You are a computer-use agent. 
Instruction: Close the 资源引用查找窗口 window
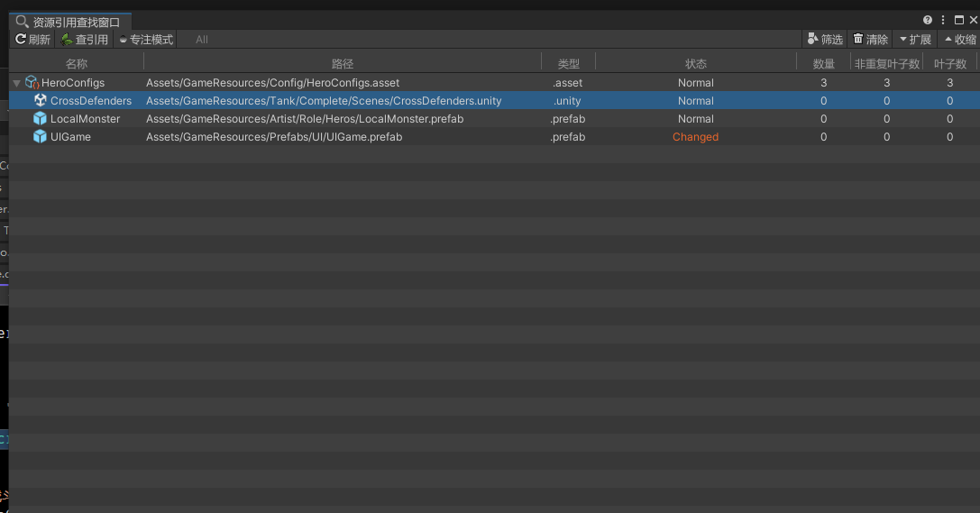tap(973, 20)
